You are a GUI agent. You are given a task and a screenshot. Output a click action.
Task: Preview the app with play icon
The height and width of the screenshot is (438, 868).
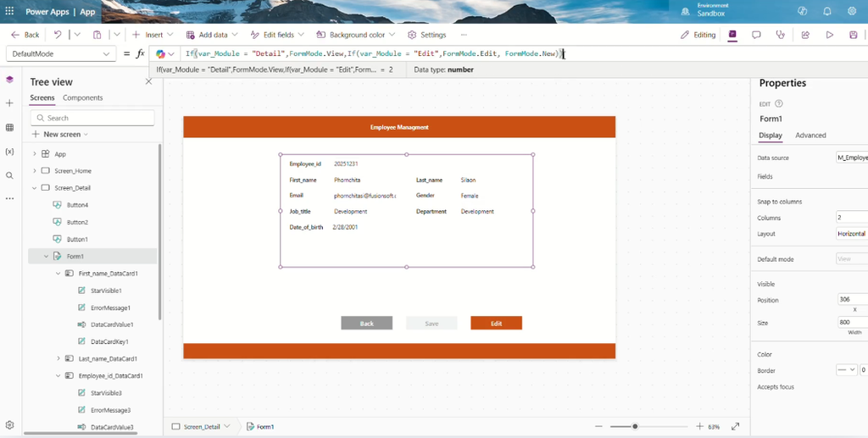coord(829,34)
